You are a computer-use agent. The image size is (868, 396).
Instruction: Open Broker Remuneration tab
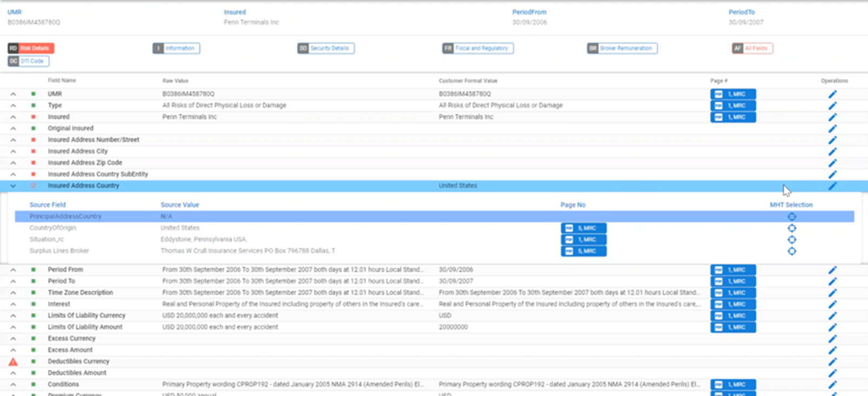pyautogui.click(x=622, y=48)
